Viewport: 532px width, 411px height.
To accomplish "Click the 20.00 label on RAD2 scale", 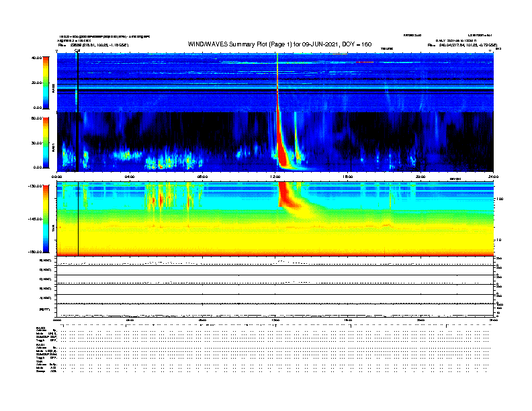I will 36,83.
